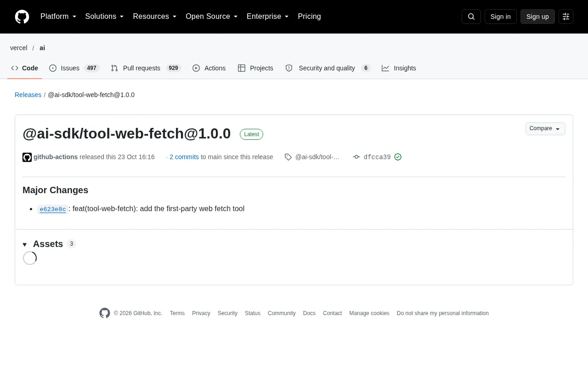Open Security and quality tab

328,68
